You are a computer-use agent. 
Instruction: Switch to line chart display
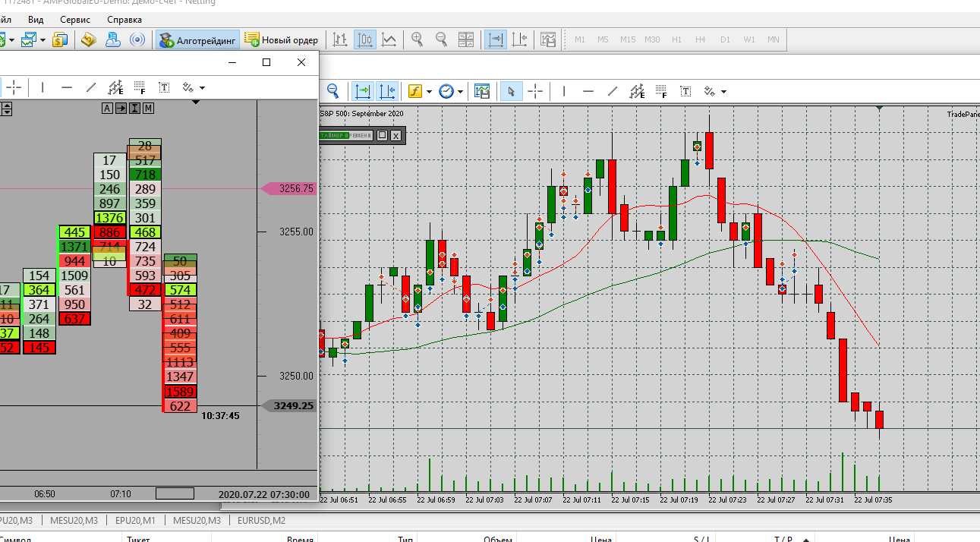(389, 39)
